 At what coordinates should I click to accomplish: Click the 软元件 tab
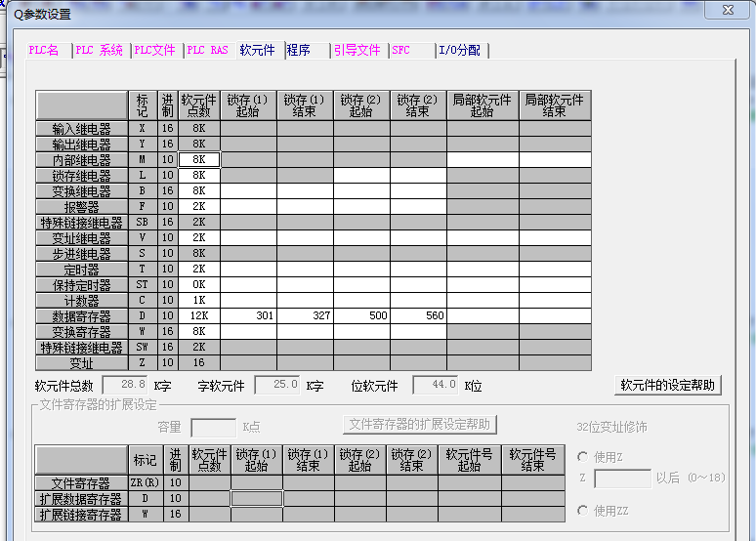[258, 50]
